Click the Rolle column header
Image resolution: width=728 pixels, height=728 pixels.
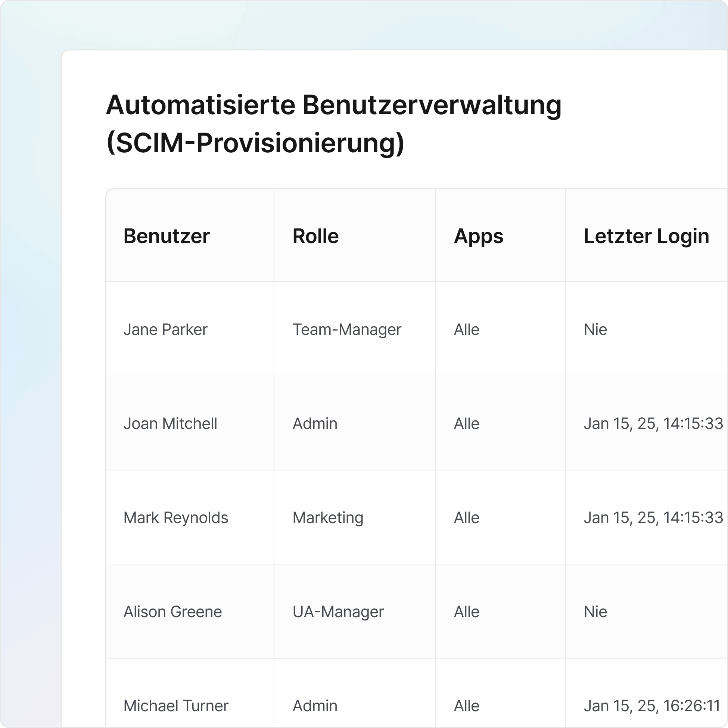pos(315,236)
